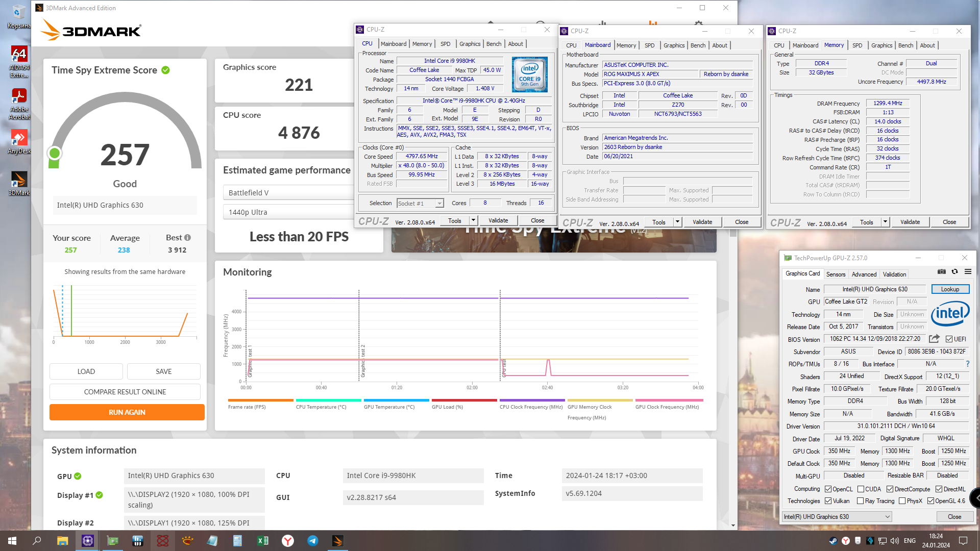The width and height of the screenshot is (980, 551).
Task: Click the Steam tray icon
Action: tap(833, 541)
